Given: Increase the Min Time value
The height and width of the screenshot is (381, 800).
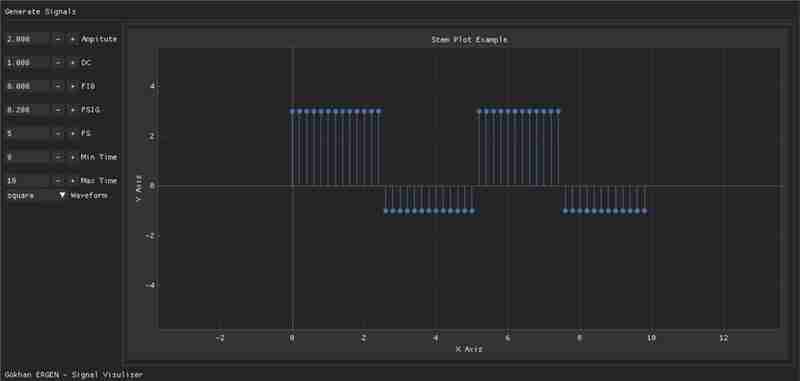Looking at the screenshot, I should click(72, 157).
